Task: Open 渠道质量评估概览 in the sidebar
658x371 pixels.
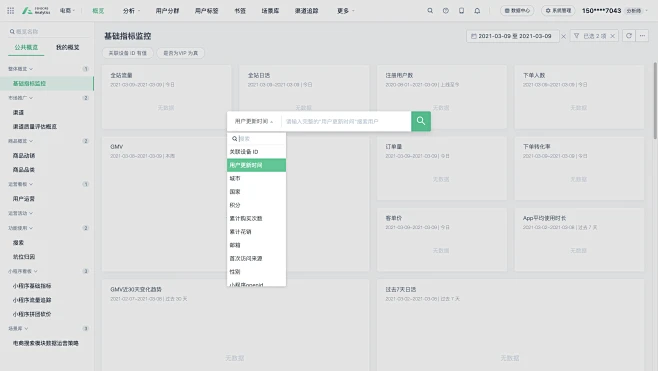Action: coord(35,126)
